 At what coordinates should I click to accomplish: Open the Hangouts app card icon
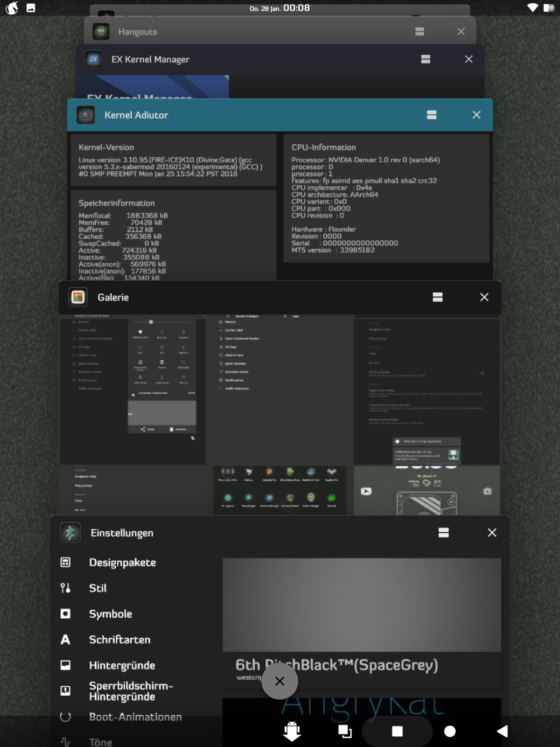tap(101, 32)
